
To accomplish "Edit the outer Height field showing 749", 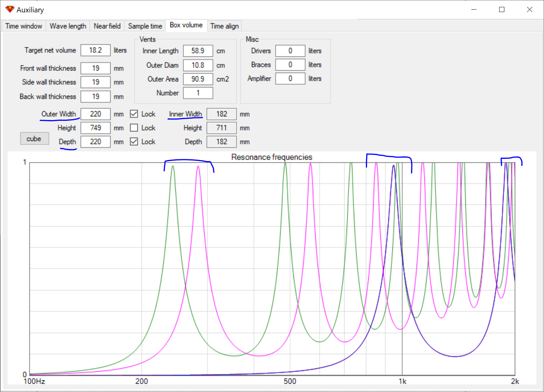I will point(95,128).
